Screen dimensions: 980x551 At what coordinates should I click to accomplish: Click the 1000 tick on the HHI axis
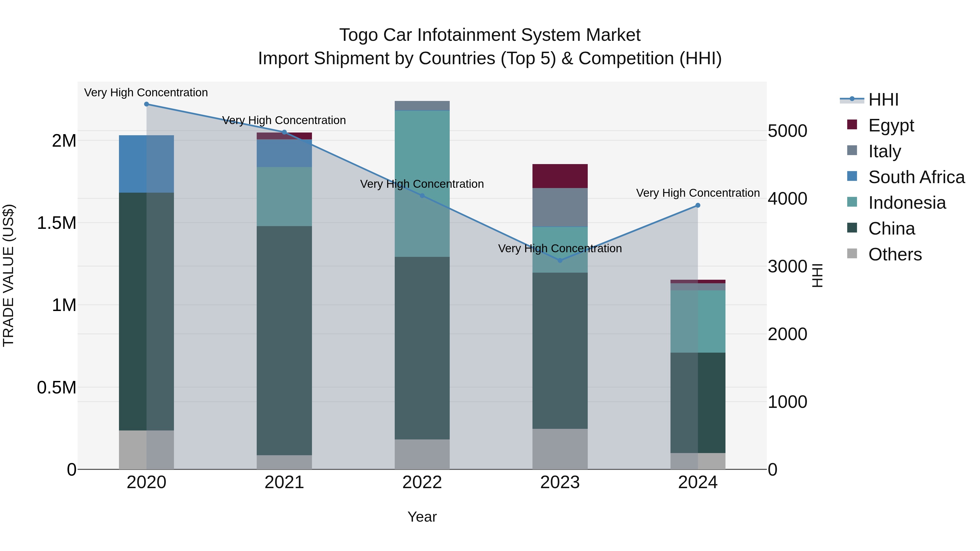tap(788, 402)
